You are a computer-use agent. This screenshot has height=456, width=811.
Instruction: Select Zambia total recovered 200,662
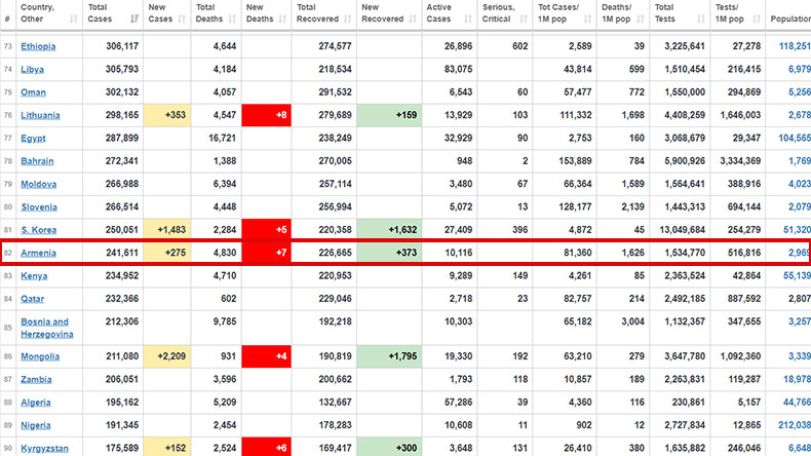tap(335, 379)
